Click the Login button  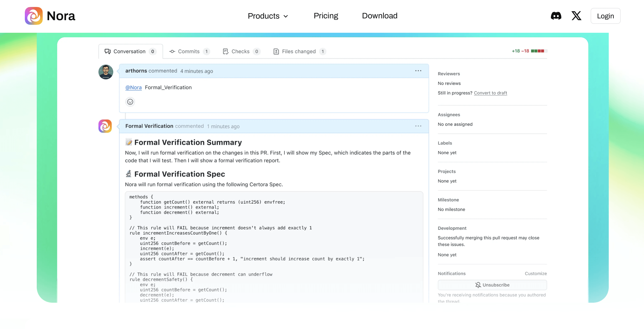click(x=605, y=16)
